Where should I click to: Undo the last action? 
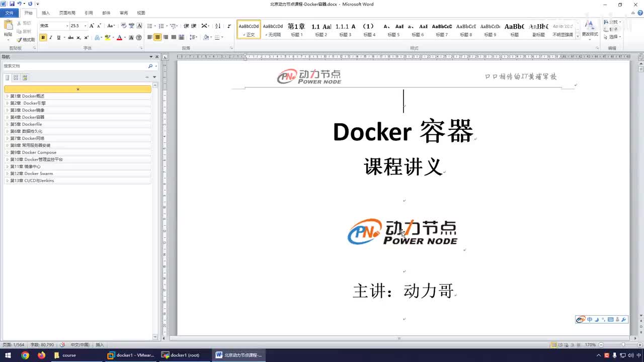point(19,4)
